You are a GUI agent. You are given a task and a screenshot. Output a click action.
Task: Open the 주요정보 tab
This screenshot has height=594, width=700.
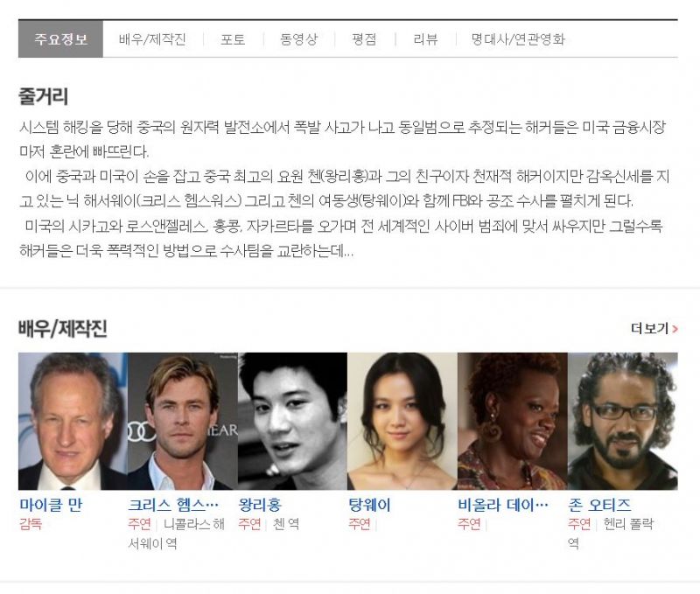click(x=60, y=38)
